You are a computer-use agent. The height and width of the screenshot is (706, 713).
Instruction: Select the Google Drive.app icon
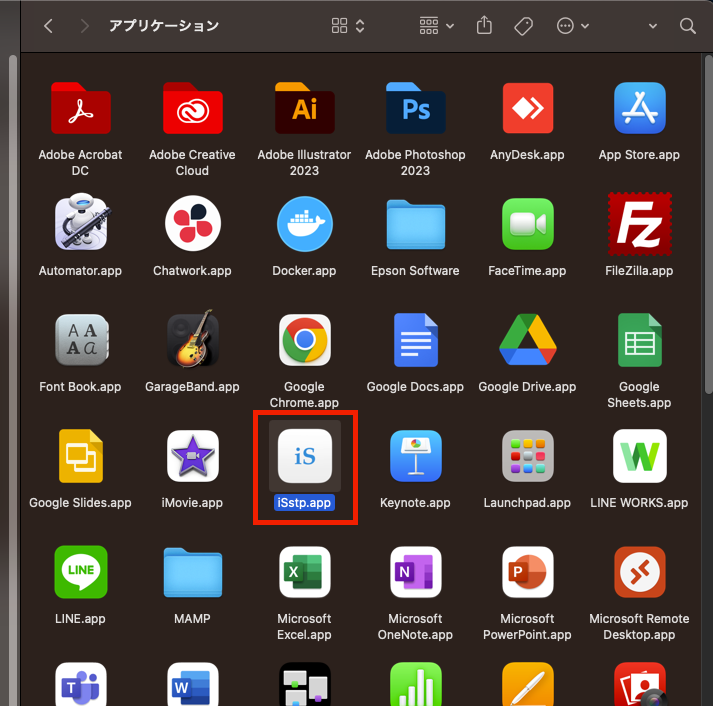point(527,340)
